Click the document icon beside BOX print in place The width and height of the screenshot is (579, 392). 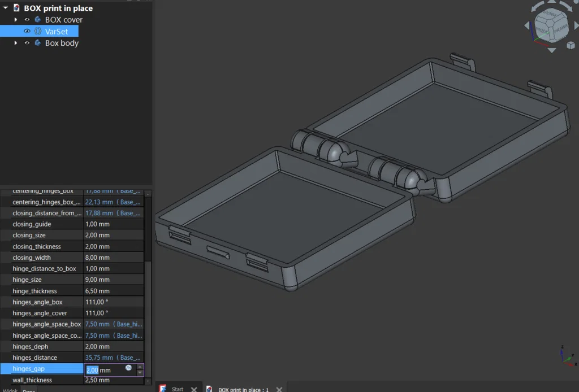click(x=16, y=8)
